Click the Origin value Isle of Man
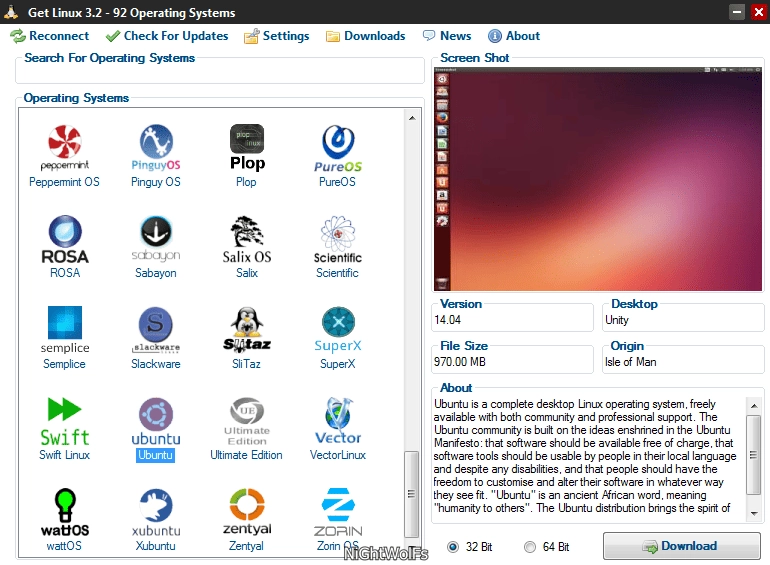 coord(631,362)
